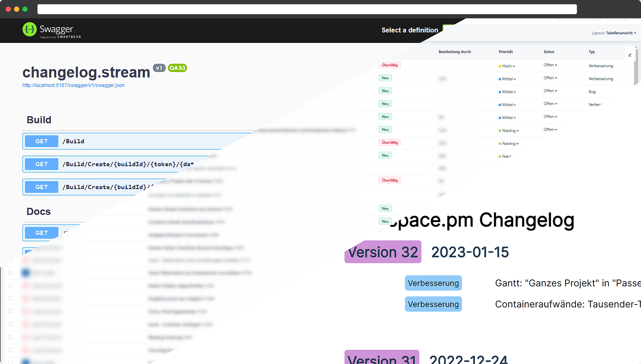Open the Offen status dropdown
This screenshot has height=364, width=641.
(x=550, y=65)
